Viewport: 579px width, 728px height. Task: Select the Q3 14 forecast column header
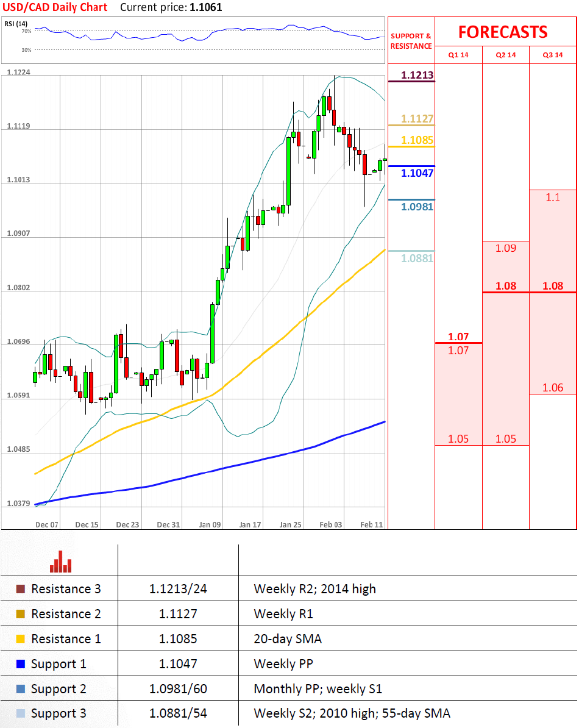tap(553, 55)
